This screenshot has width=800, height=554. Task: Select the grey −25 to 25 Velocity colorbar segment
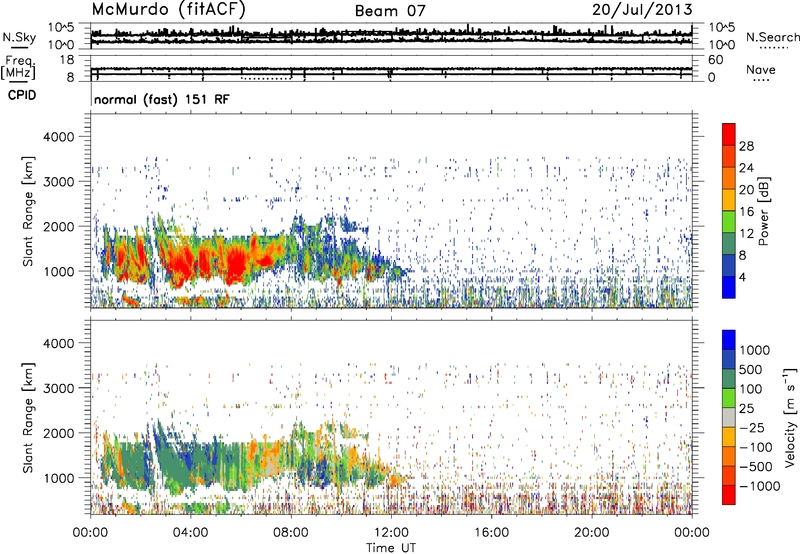point(729,417)
